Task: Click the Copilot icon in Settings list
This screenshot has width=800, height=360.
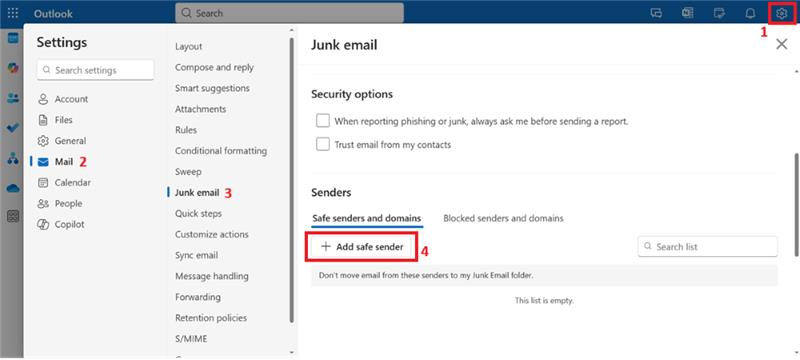Action: point(43,225)
